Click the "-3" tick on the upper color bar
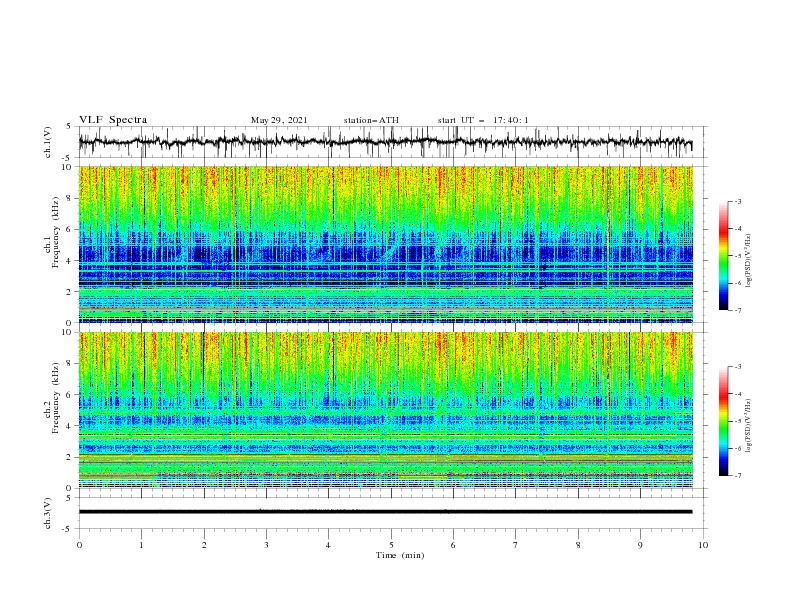 pos(738,201)
